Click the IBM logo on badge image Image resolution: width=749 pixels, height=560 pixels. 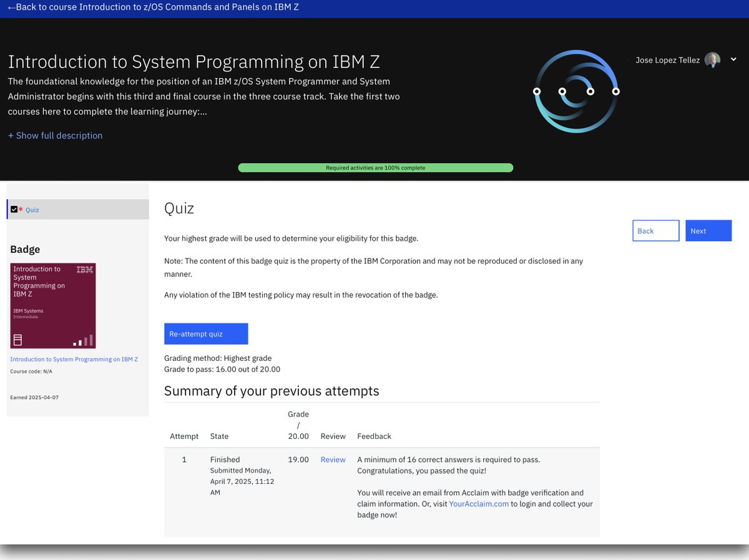pyautogui.click(x=85, y=270)
